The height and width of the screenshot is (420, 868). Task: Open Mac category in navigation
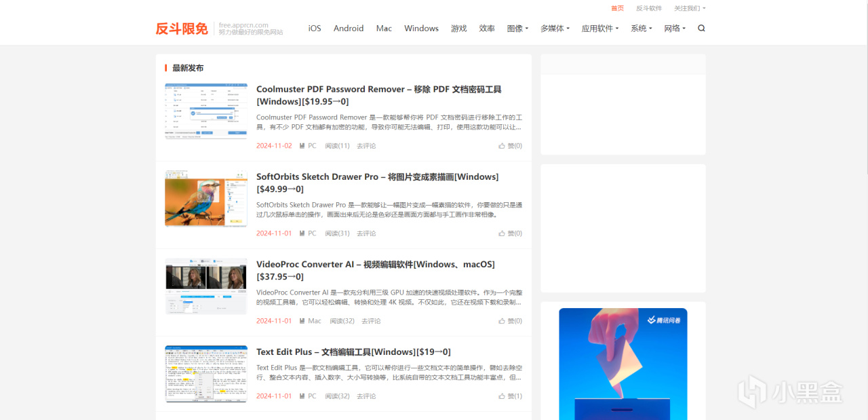[x=384, y=28]
